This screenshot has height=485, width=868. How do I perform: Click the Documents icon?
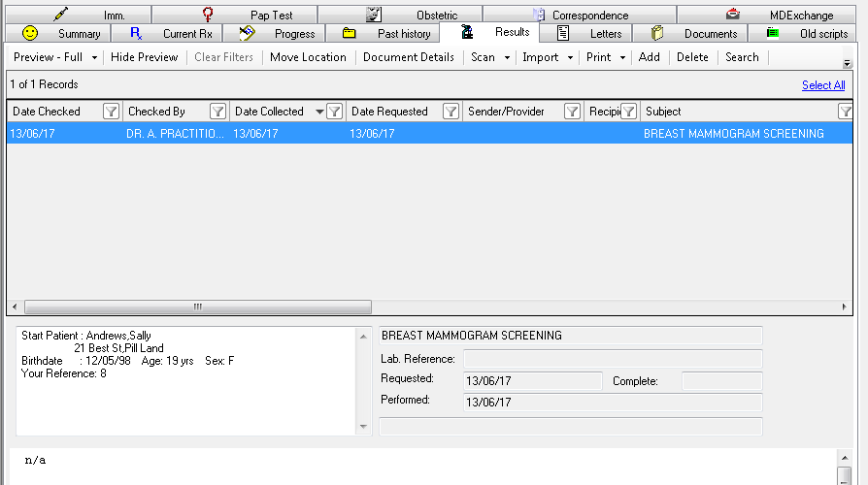point(657,33)
